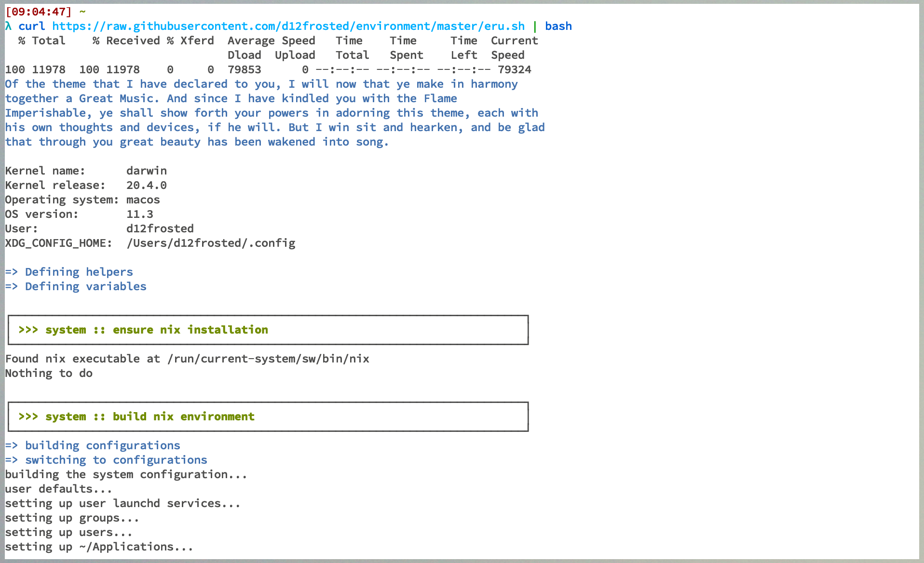Click 'setting up user launchd services...' line
The height and width of the screenshot is (563, 924).
pos(122,504)
